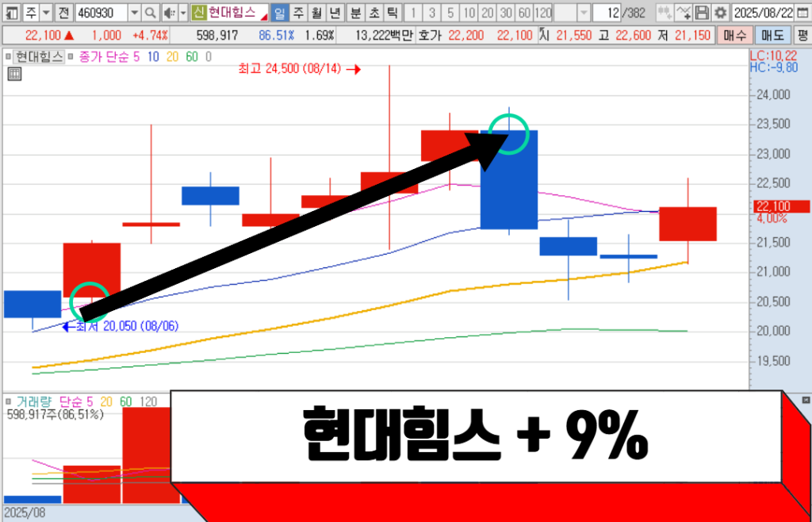Click the 24,000 price axis label
The width and height of the screenshot is (812, 522).
(x=772, y=95)
